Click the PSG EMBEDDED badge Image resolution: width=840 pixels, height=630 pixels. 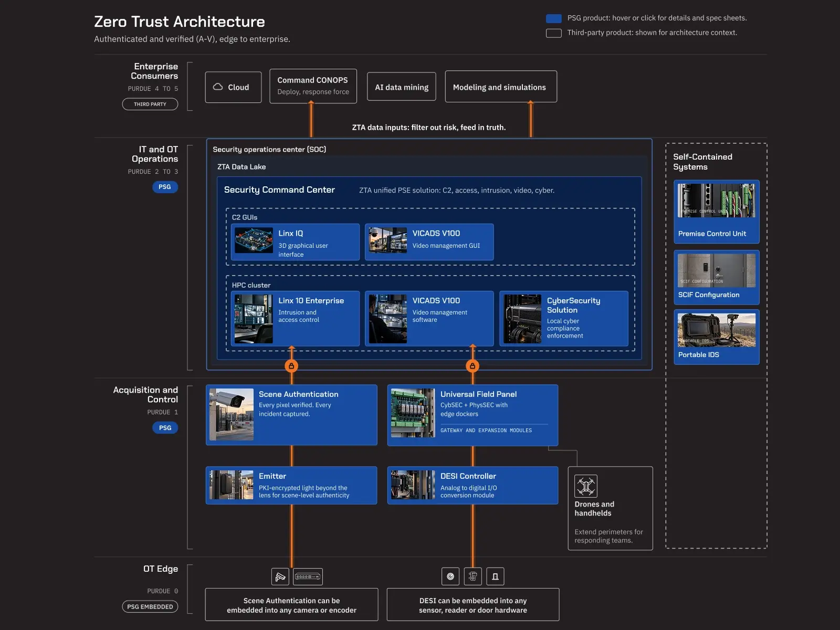(x=150, y=607)
